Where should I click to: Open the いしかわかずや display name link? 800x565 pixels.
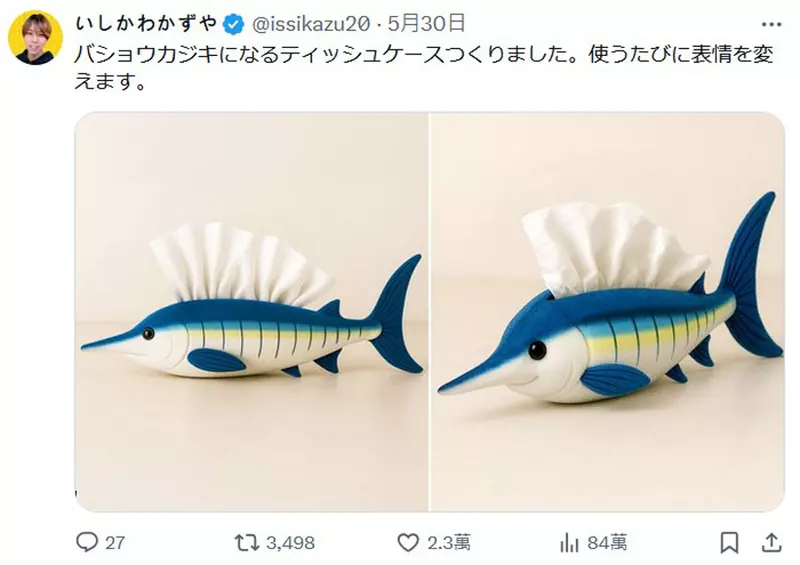(147, 23)
